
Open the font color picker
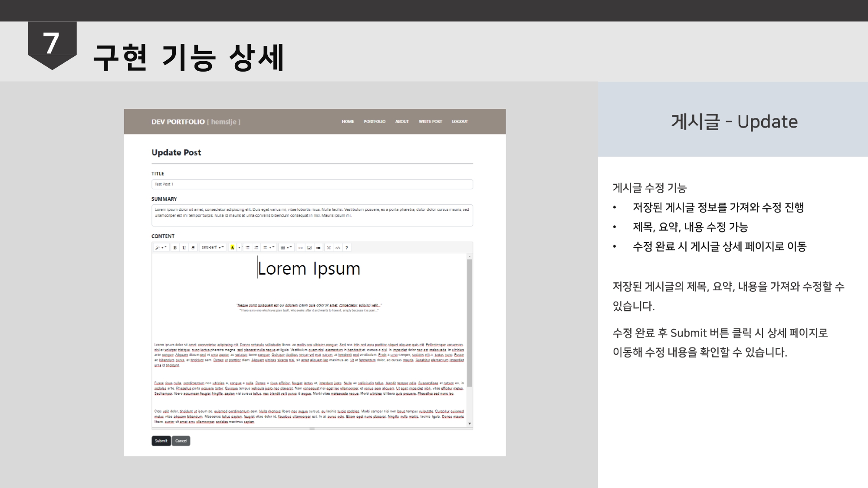pos(233,248)
